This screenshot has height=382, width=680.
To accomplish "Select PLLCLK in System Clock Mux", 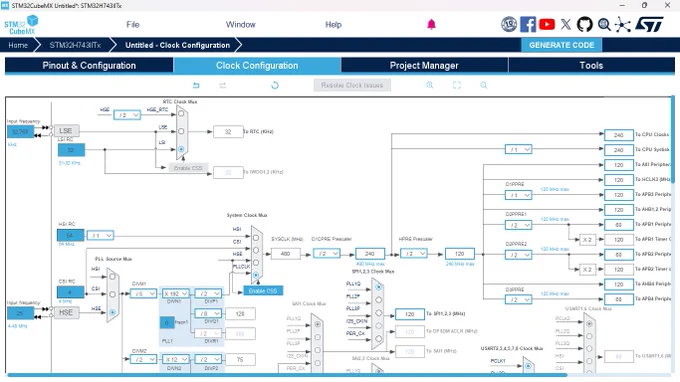I will point(256,275).
